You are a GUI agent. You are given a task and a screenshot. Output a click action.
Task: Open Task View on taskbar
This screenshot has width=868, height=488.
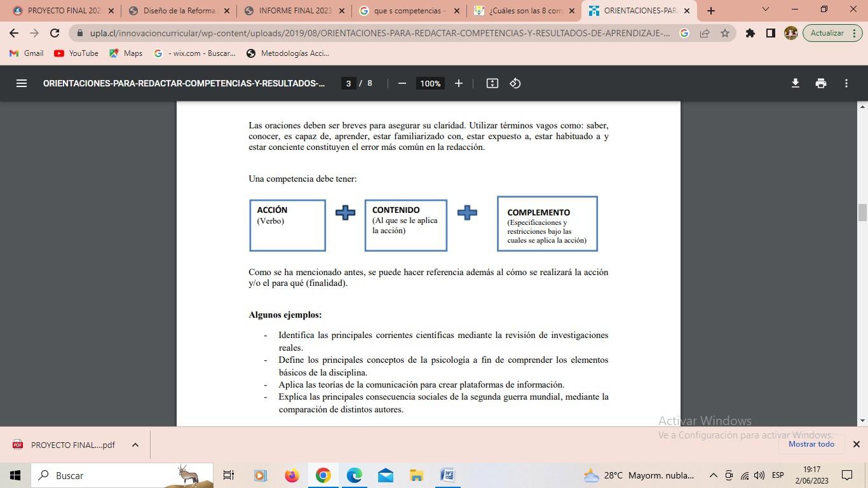click(229, 475)
